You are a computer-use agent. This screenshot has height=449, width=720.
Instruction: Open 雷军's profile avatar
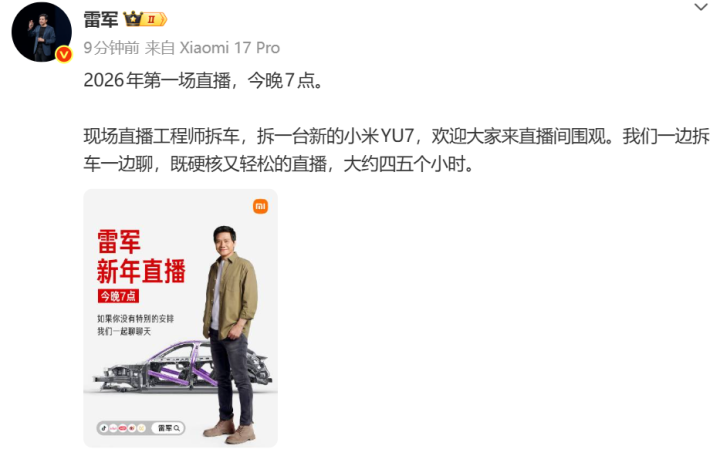tap(41, 32)
